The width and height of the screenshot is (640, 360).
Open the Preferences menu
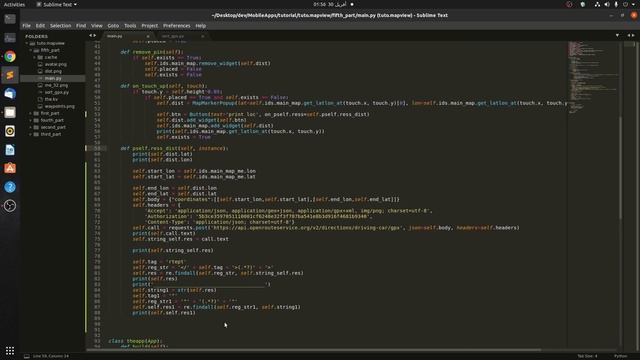[176, 26]
